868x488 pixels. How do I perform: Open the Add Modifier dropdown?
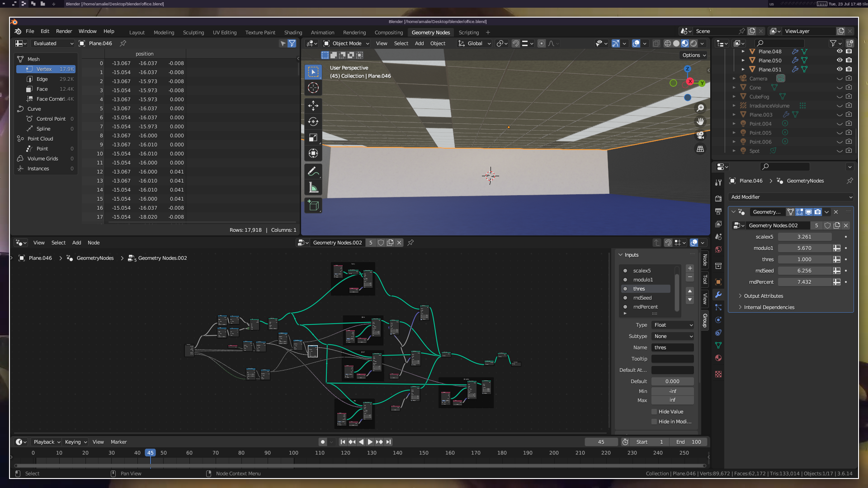click(791, 197)
